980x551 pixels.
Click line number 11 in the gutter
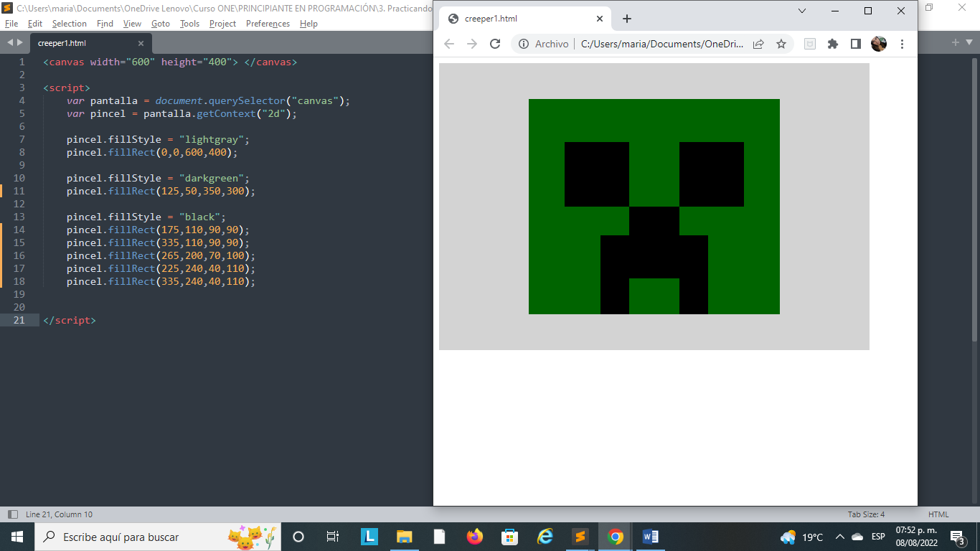(19, 191)
